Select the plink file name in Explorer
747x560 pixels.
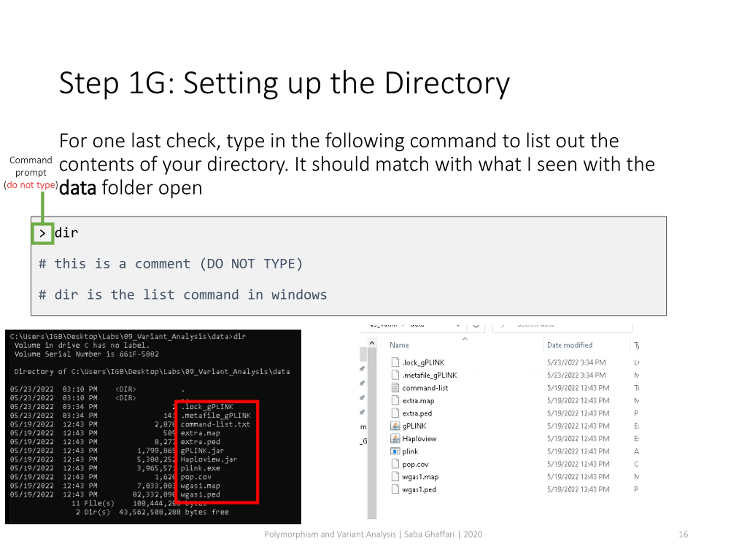coord(410,451)
